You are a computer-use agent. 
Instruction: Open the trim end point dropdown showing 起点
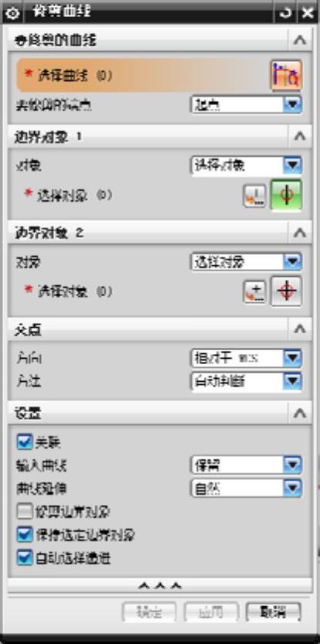[x=247, y=104]
